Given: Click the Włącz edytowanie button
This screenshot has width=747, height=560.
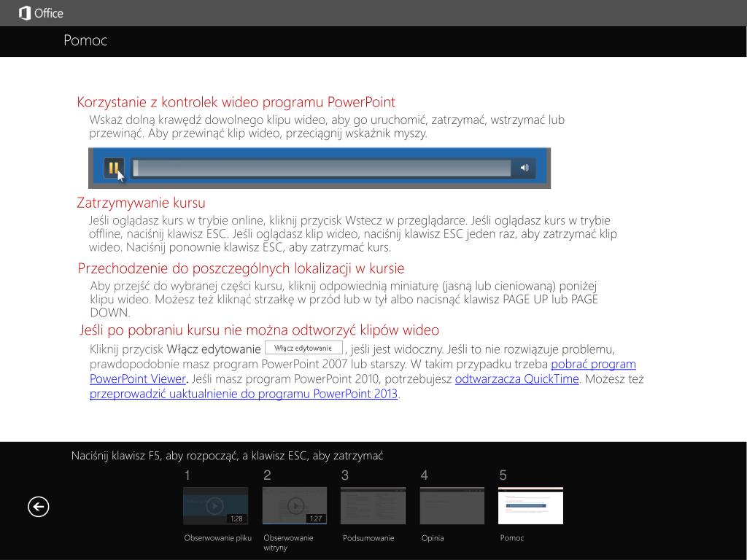Looking at the screenshot, I should pyautogui.click(x=303, y=348).
